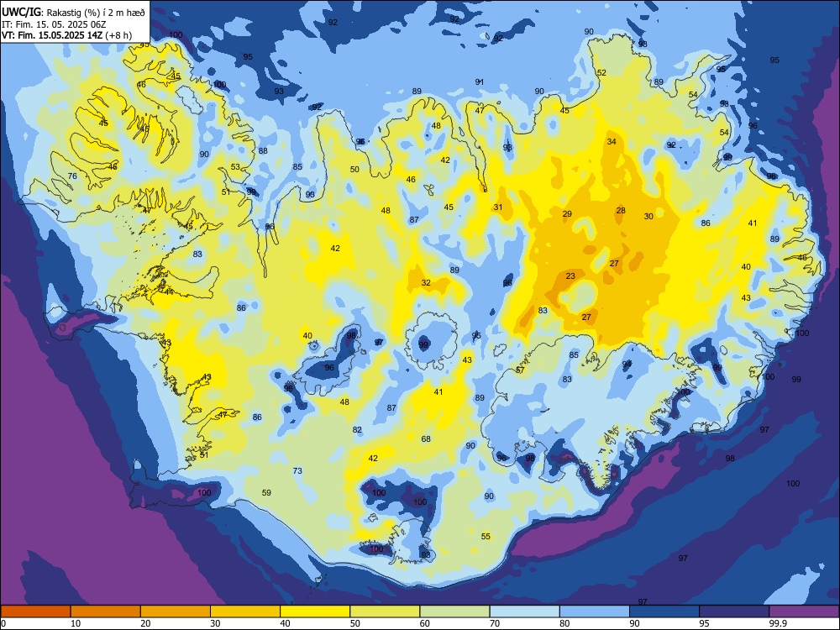Click the humidity value 57 on the map
Image resolution: width=840 pixels, height=630 pixels.
pyautogui.click(x=520, y=370)
